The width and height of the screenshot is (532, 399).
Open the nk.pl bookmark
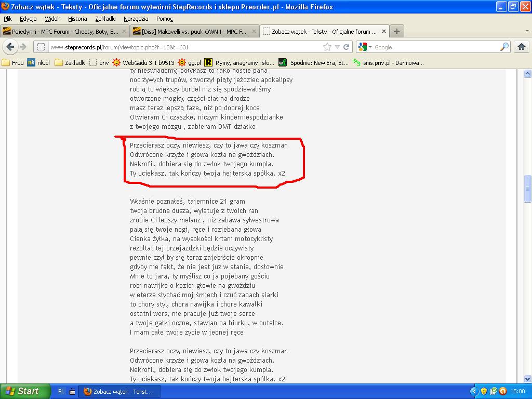[x=38, y=62]
